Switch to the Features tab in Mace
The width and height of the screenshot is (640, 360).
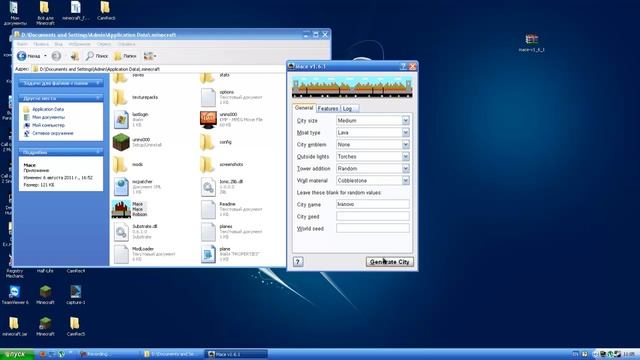[328, 109]
